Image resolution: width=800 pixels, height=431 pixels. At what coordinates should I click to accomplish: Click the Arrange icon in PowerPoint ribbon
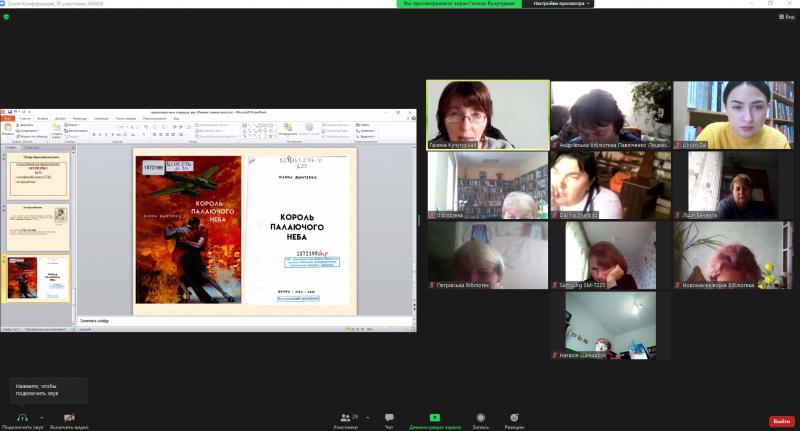287,128
